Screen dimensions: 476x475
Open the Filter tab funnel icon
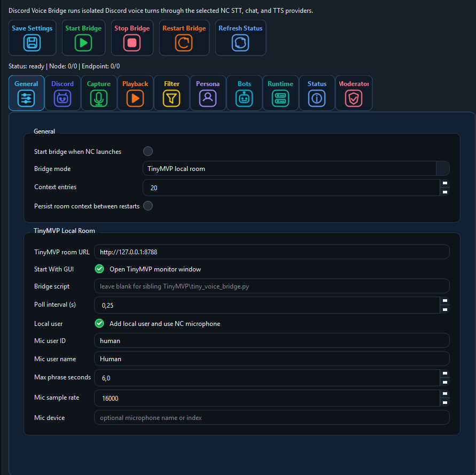tap(171, 98)
